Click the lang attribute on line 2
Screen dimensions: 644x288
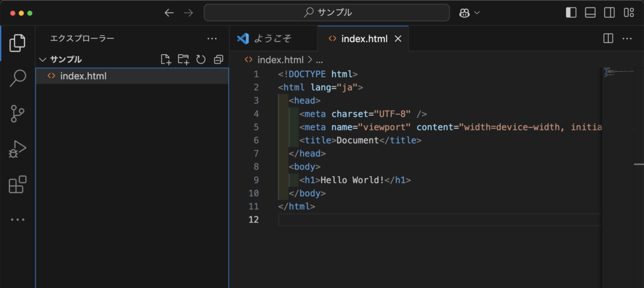pos(321,87)
